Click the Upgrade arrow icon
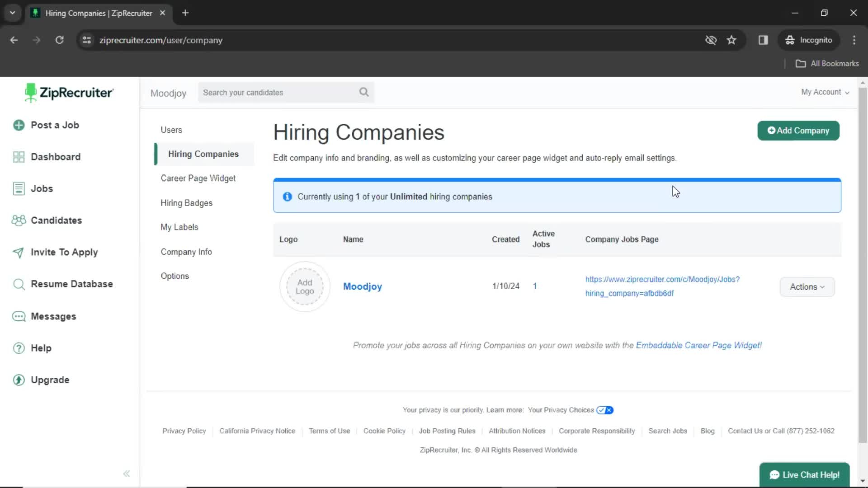 [19, 380]
